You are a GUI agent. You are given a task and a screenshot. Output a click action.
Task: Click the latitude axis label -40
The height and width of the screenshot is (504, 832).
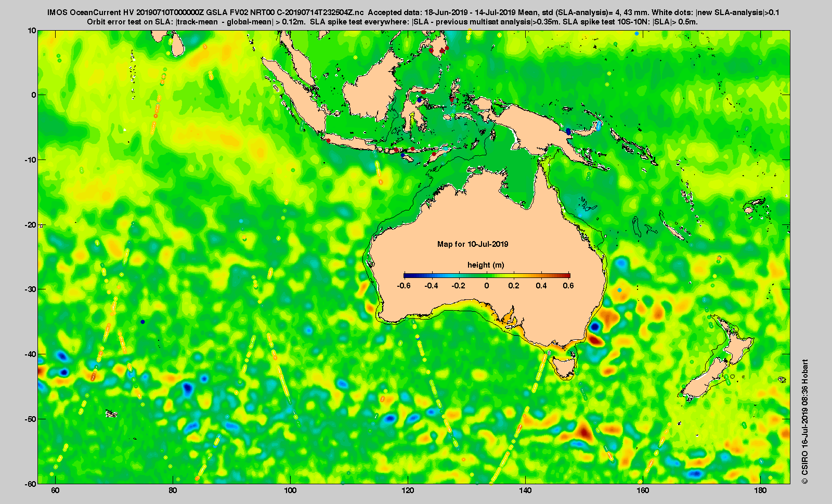click(x=31, y=354)
